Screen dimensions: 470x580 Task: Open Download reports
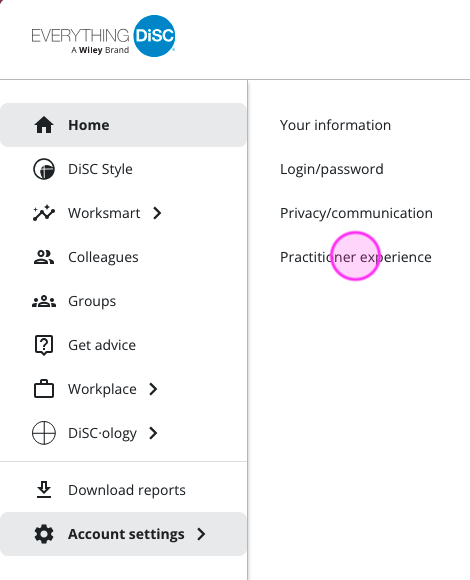point(127,490)
